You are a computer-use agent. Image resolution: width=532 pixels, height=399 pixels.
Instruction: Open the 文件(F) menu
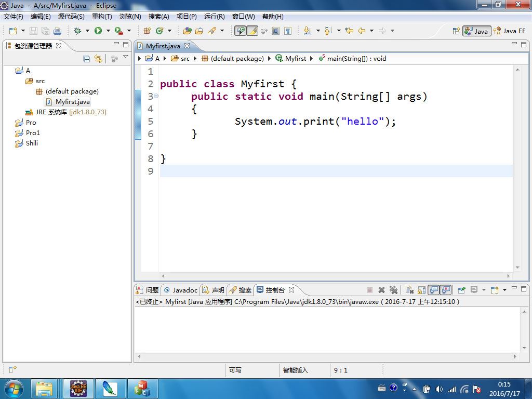13,17
